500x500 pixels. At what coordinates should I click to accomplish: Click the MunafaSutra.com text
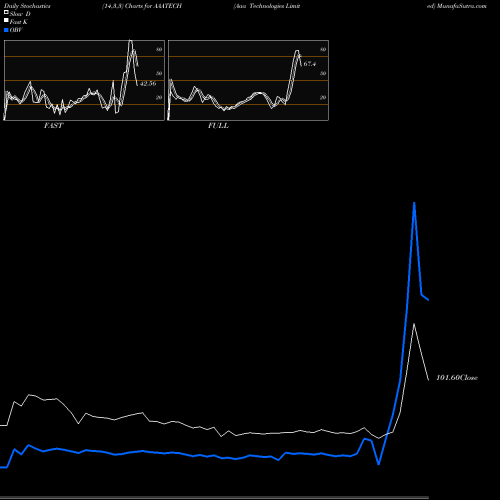coord(462,6)
